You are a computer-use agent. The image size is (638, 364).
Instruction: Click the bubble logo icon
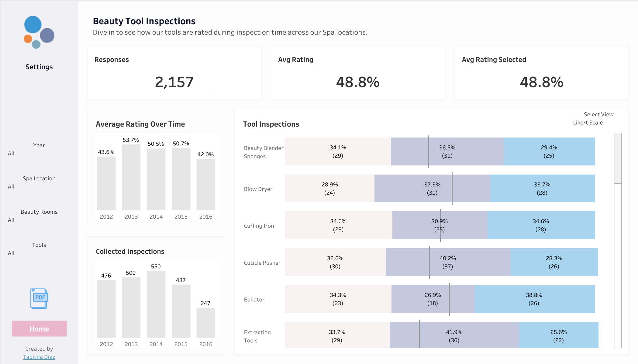pyautogui.click(x=39, y=32)
